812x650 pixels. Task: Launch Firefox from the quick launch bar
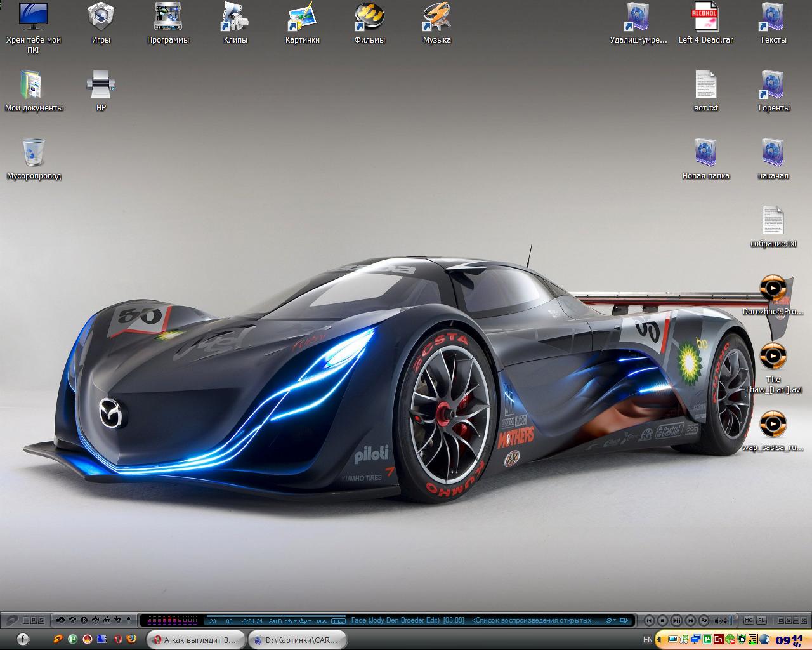(x=132, y=639)
